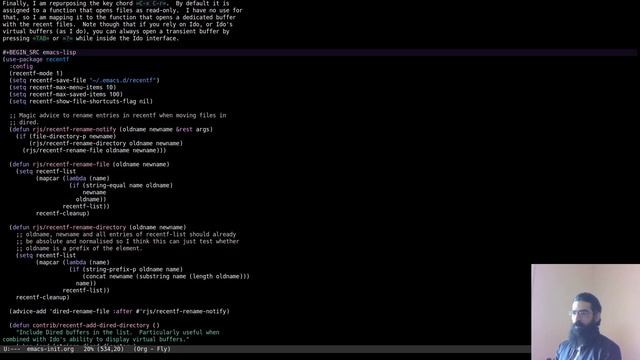
Task: Click the 'Finally, I am repurposing the key chord' line
Action: 116,3
